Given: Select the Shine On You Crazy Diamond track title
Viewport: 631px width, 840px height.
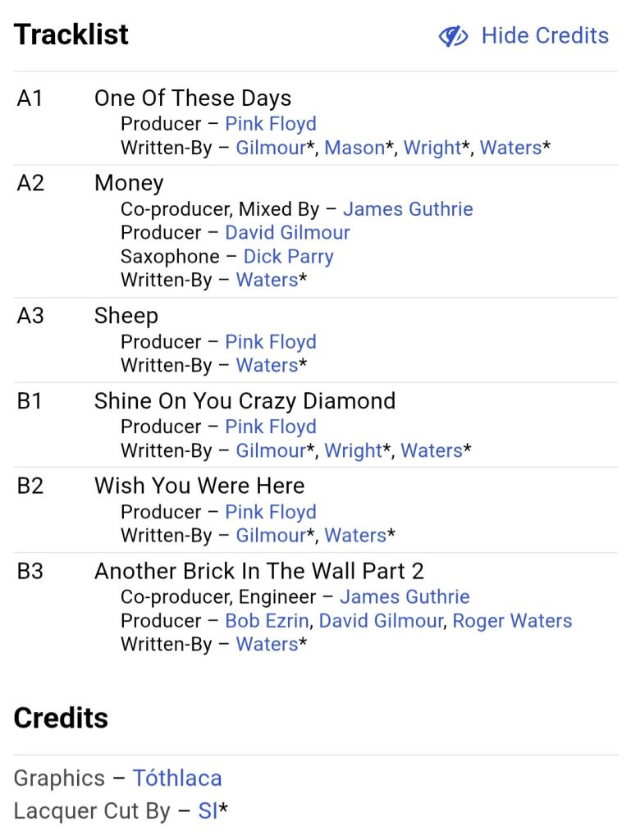Looking at the screenshot, I should [245, 401].
